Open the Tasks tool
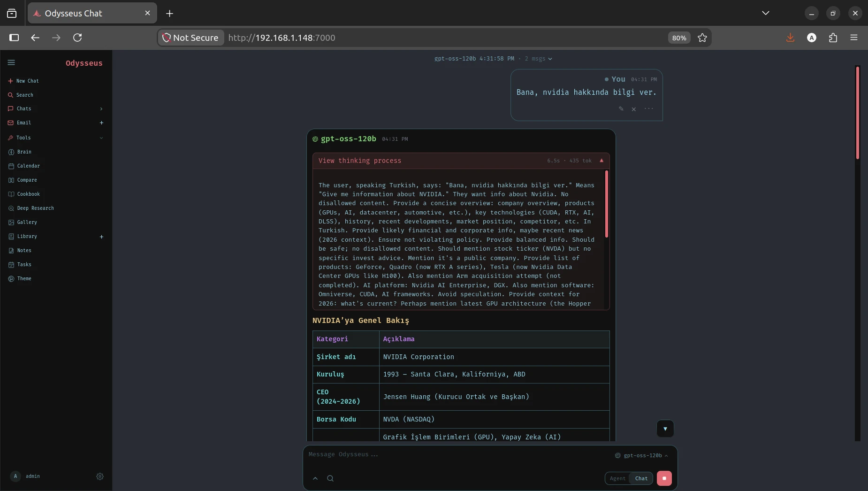The width and height of the screenshot is (868, 491). click(x=20, y=264)
